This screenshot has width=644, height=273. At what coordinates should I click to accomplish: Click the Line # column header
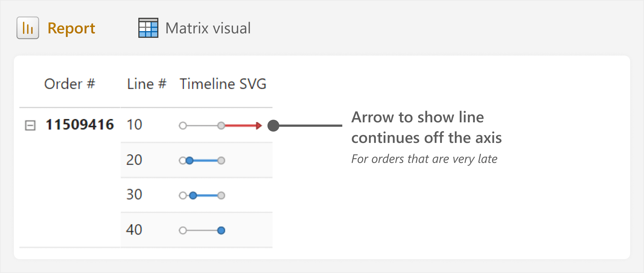tap(146, 84)
